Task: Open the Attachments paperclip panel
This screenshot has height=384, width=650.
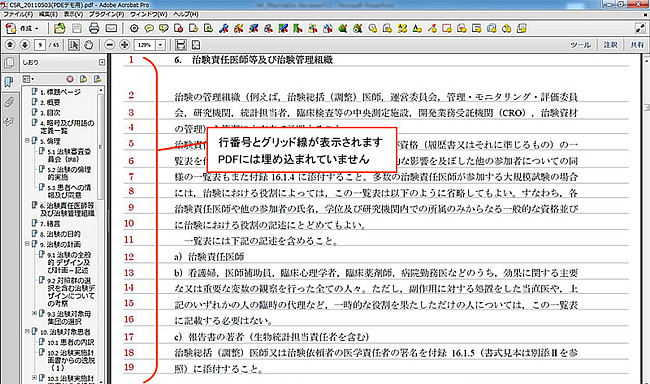Action: (x=9, y=102)
